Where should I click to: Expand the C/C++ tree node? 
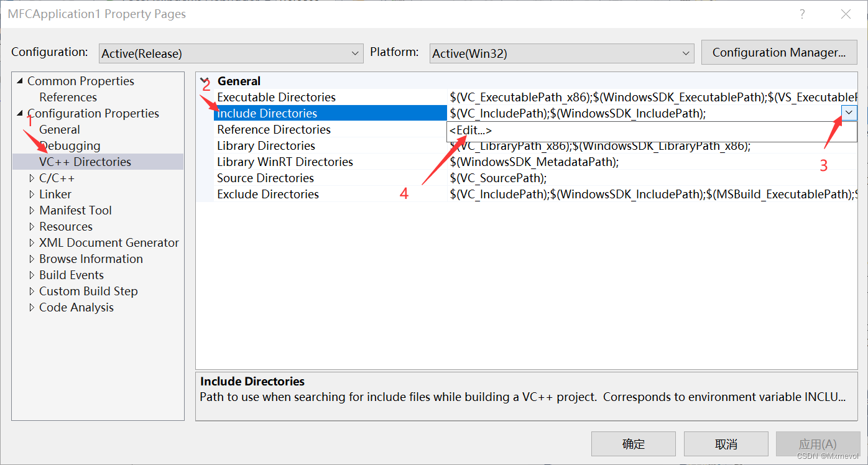32,178
